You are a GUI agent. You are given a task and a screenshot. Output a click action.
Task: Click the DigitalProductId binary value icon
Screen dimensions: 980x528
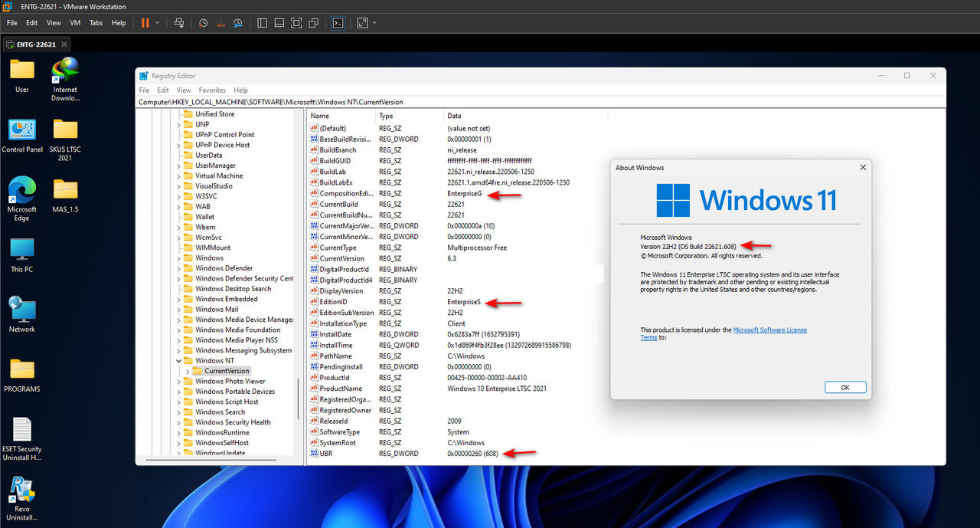[313, 269]
